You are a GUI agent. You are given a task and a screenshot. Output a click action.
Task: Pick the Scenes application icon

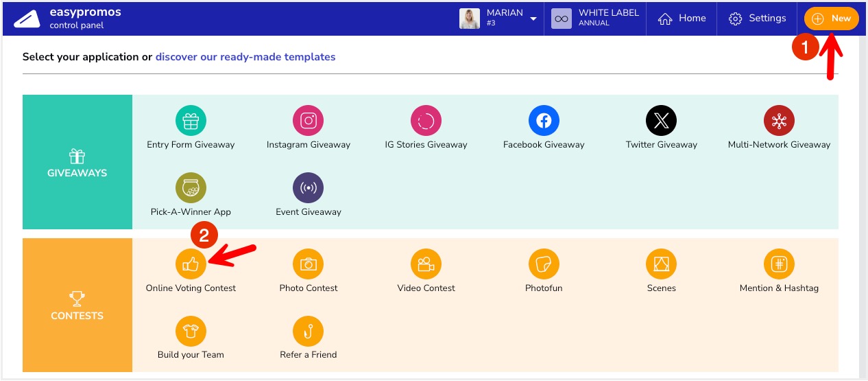661,264
